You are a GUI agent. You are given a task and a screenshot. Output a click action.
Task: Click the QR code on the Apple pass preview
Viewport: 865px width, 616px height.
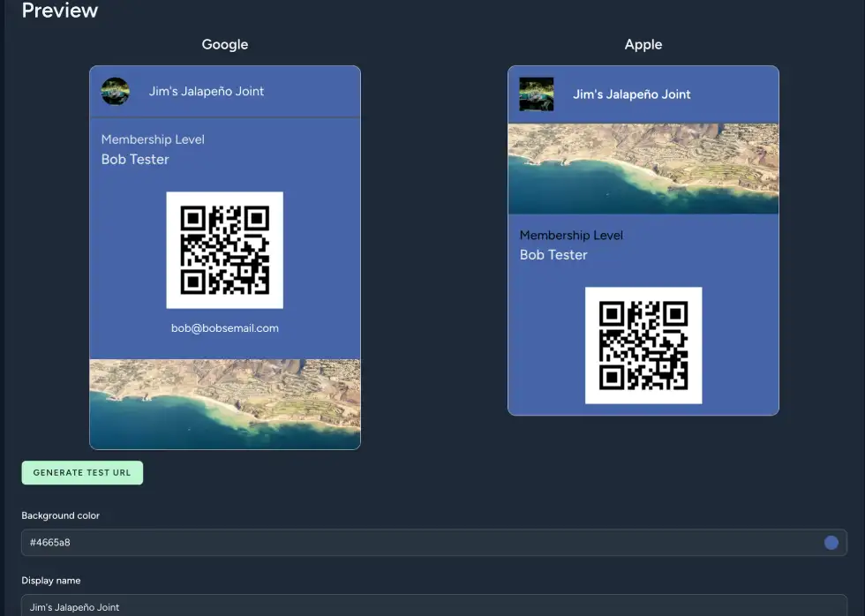[643, 345]
